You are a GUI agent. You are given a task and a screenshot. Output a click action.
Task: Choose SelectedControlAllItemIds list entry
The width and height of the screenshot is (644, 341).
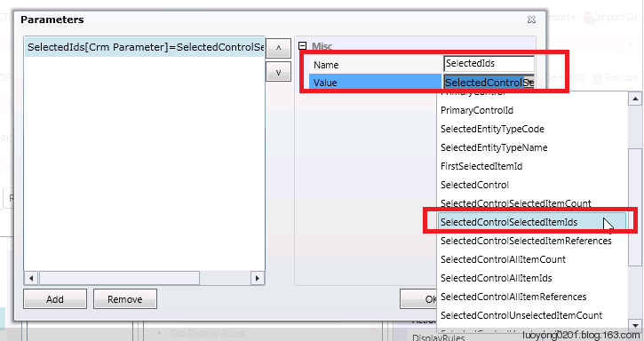497,278
